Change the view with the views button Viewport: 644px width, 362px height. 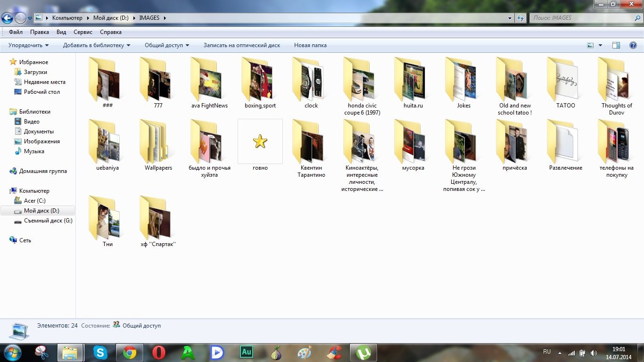590,45
